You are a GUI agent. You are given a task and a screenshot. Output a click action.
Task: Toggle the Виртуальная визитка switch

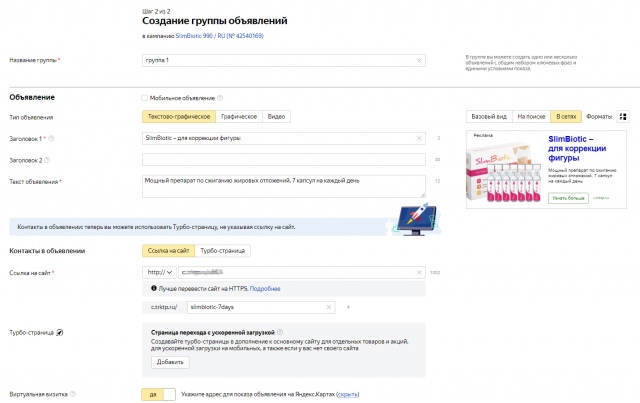pos(158,394)
